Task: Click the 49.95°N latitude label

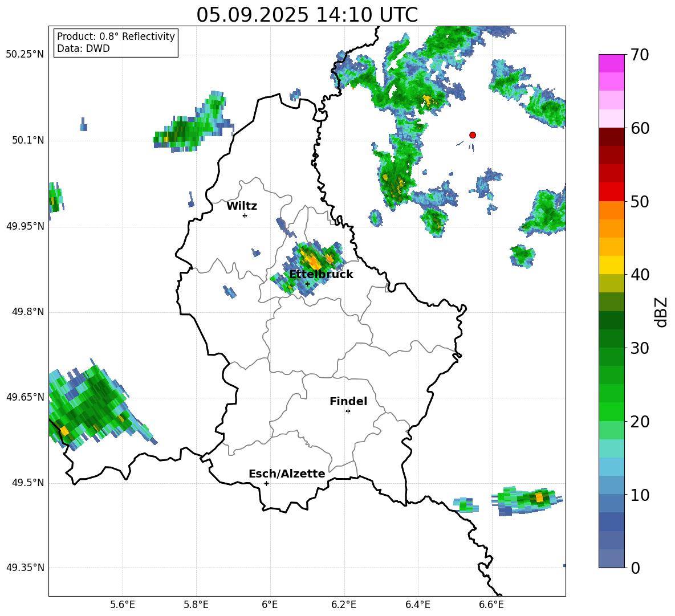Action: (x=25, y=226)
